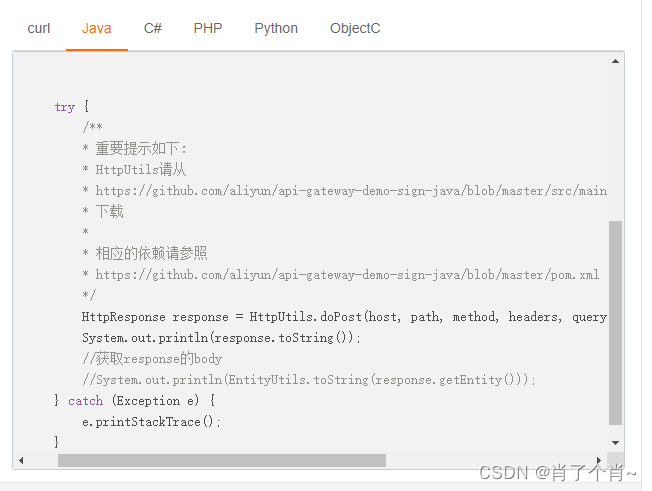The width and height of the screenshot is (652, 491).
Task: Click the GitHub pom.xml URL
Action: pyautogui.click(x=347, y=275)
